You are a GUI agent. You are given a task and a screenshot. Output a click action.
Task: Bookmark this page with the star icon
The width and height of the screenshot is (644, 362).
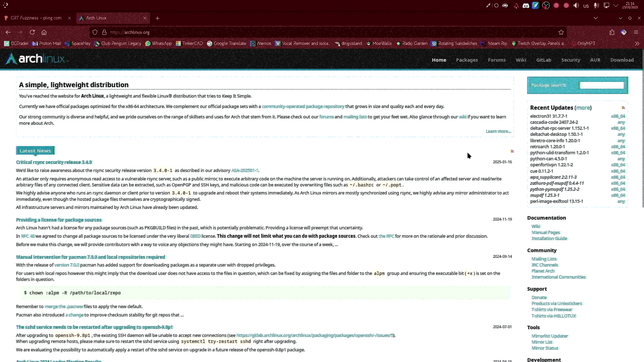pyautogui.click(x=561, y=33)
